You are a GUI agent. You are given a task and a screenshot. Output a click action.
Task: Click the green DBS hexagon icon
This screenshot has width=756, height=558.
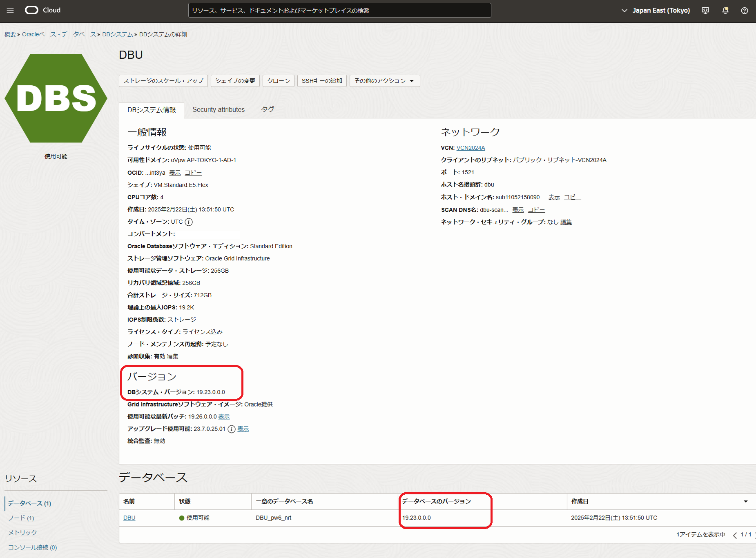click(56, 98)
